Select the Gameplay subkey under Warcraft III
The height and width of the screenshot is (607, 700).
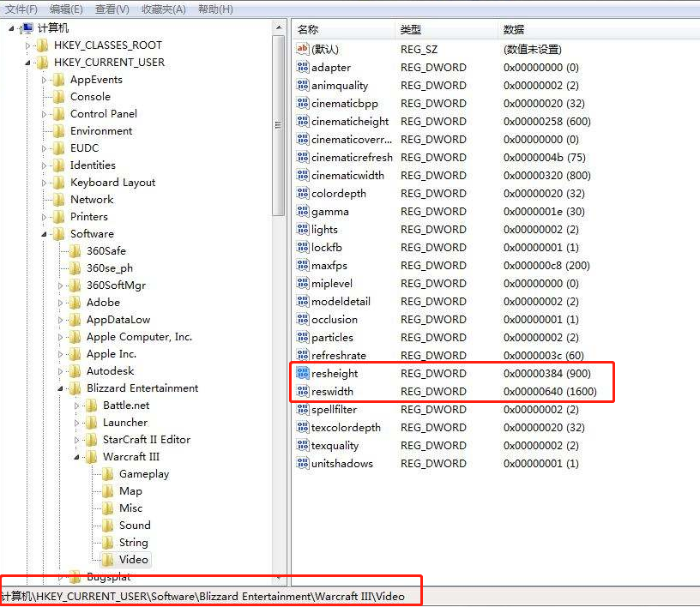pyautogui.click(x=146, y=473)
